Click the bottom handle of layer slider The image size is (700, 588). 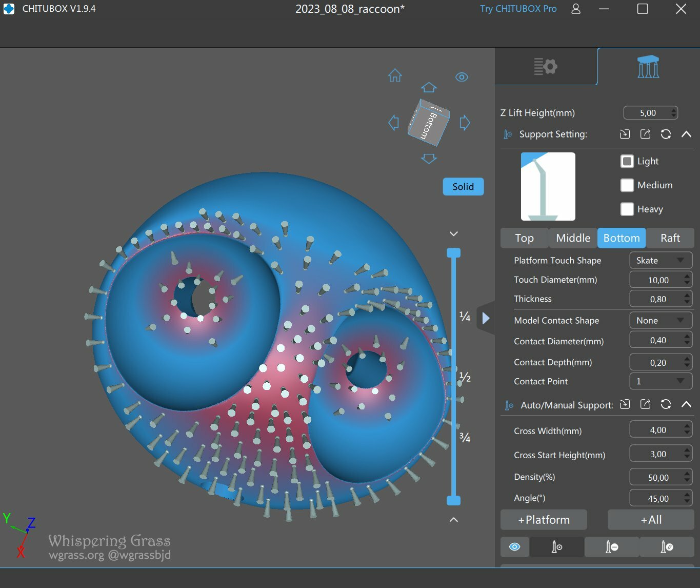[x=453, y=500]
